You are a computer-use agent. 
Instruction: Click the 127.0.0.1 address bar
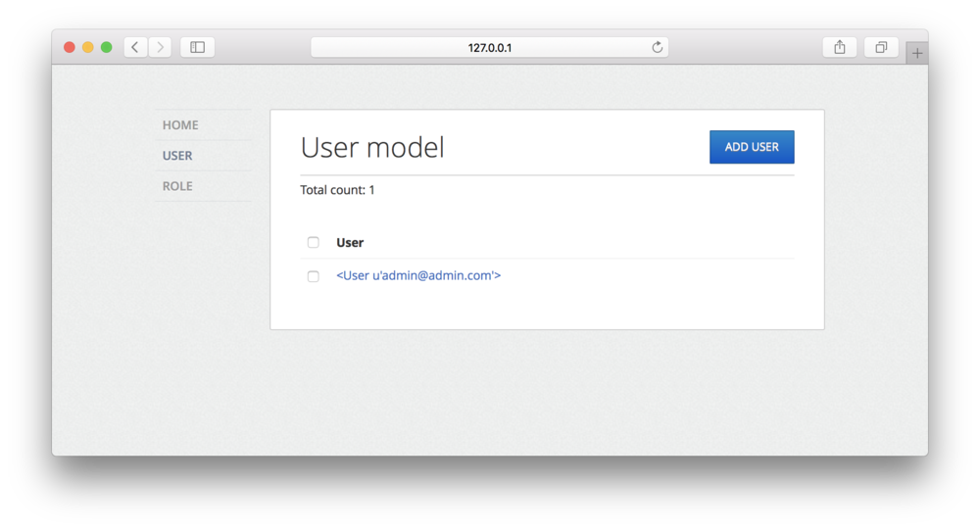(489, 47)
